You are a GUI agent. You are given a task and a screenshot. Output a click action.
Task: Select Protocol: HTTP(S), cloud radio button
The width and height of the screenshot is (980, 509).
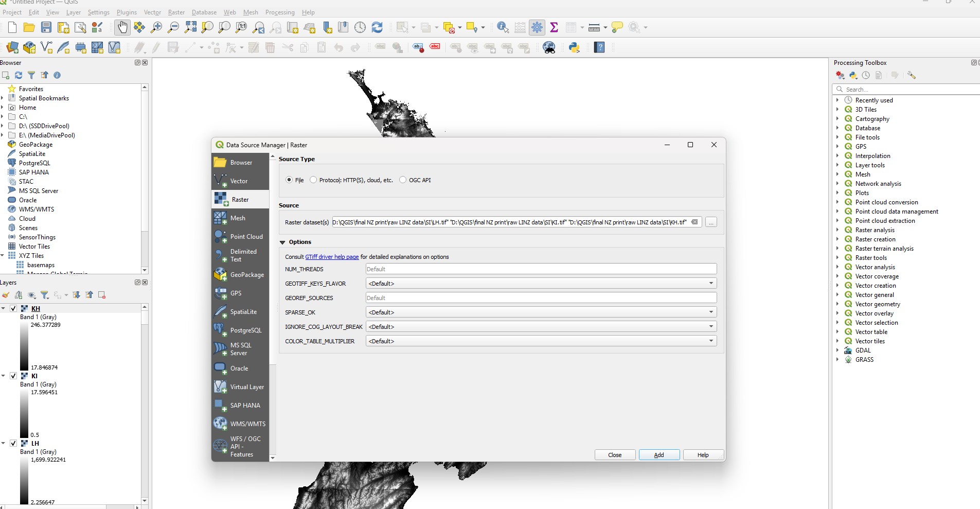pyautogui.click(x=313, y=180)
